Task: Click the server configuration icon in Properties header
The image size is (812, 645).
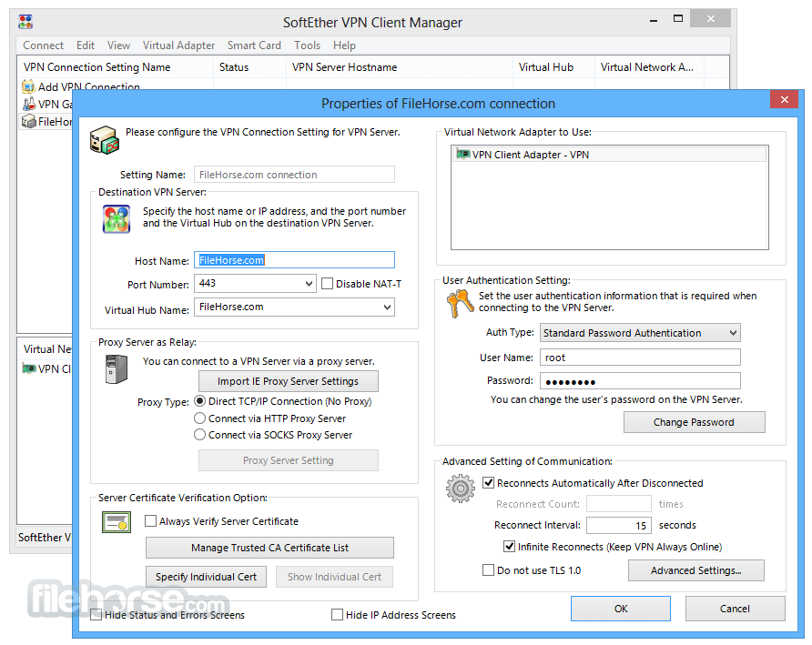Action: pyautogui.click(x=105, y=140)
